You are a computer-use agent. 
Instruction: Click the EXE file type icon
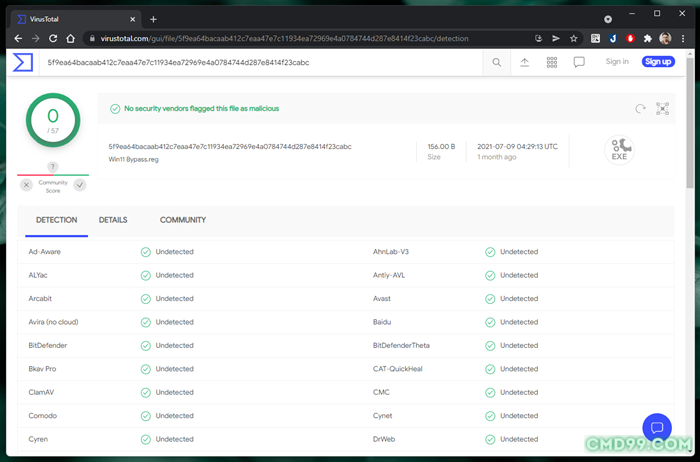click(619, 150)
